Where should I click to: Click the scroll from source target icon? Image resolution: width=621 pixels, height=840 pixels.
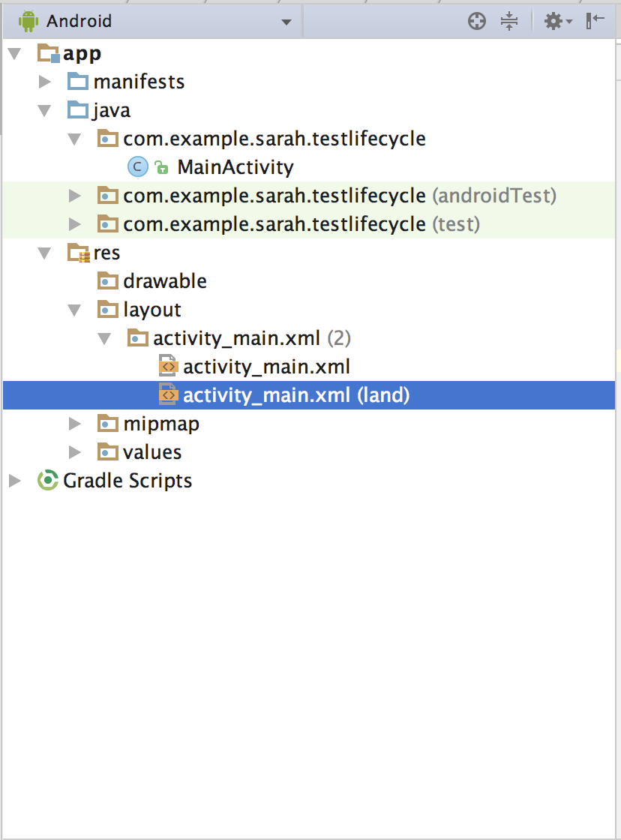pos(476,22)
